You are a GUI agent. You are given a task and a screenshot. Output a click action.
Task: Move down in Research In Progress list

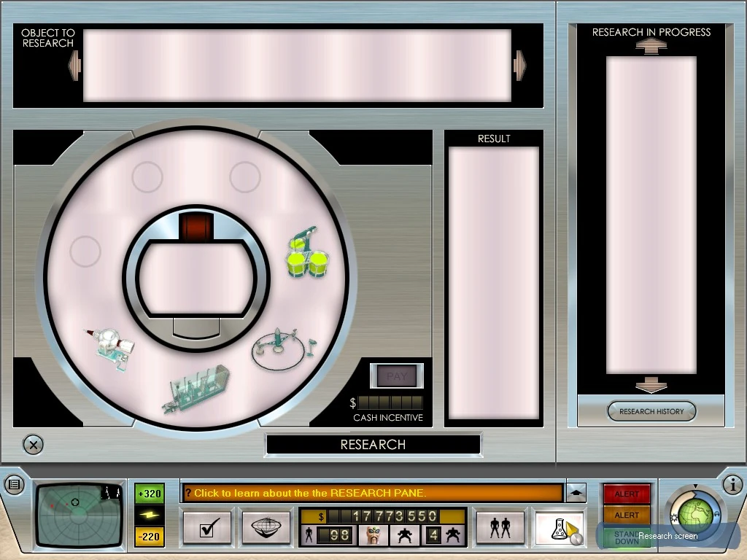[651, 385]
